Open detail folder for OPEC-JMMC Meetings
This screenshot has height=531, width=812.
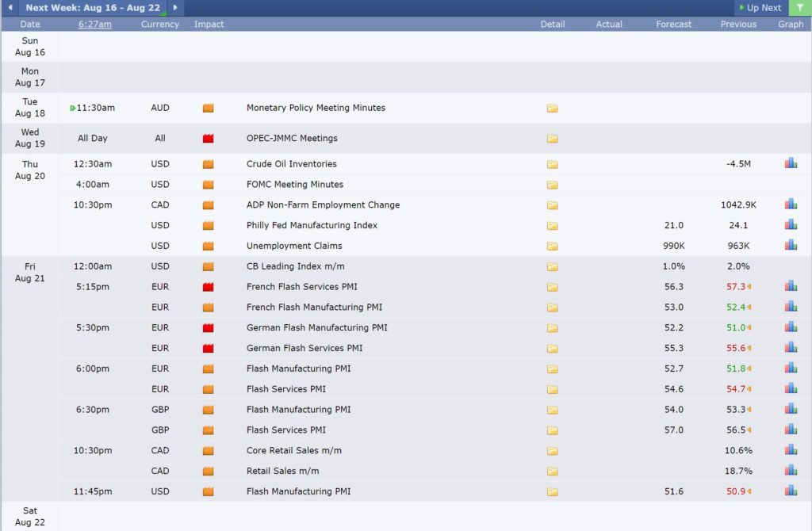[x=553, y=139]
